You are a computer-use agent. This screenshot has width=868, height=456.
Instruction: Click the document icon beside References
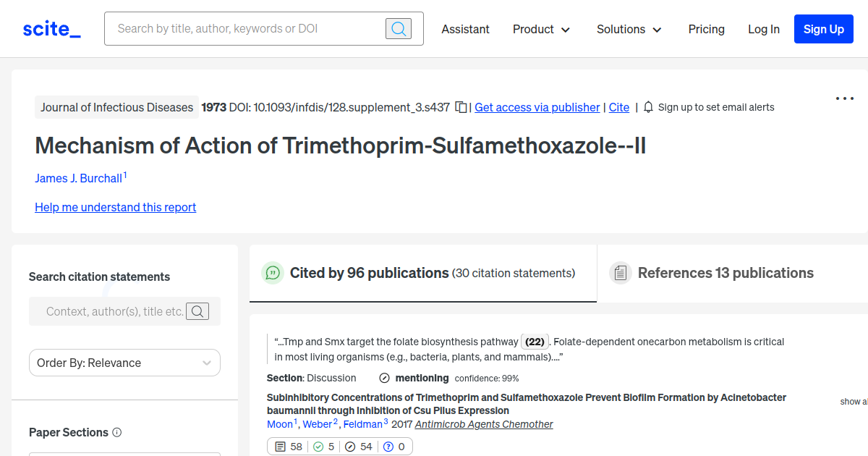pos(620,272)
